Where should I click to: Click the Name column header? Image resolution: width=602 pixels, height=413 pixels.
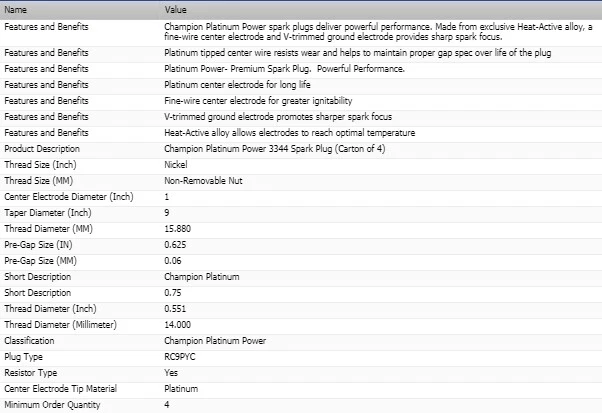[x=15, y=10]
